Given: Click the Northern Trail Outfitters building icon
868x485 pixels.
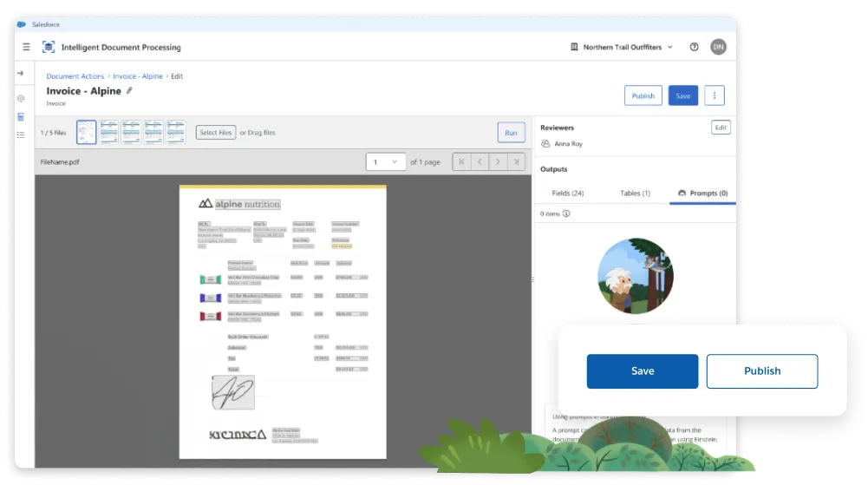Looking at the screenshot, I should 574,47.
